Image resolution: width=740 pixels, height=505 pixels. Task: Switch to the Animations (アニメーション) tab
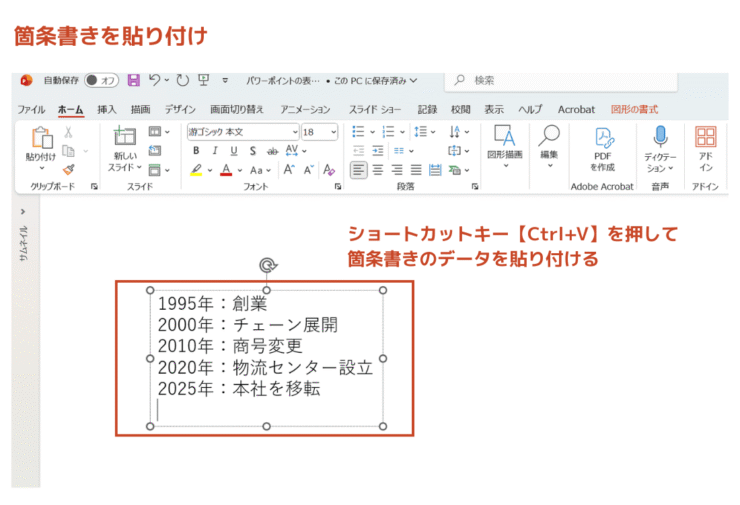coord(305,109)
